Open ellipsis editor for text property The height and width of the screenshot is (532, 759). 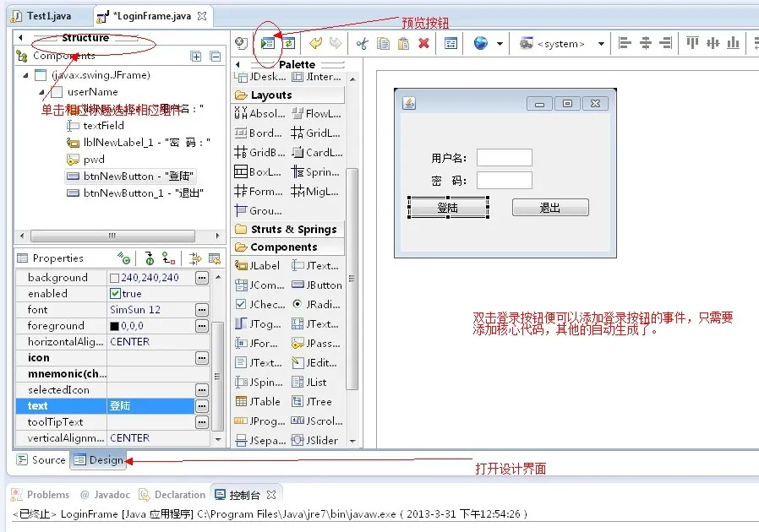coord(202,406)
